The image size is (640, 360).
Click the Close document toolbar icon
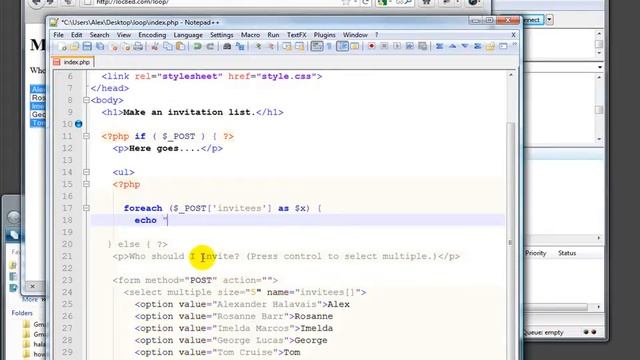[x=115, y=47]
